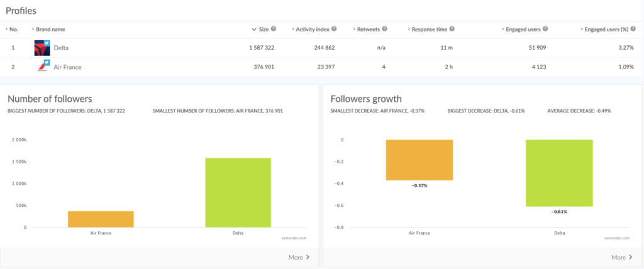
Task: Click the Retweets info question mark
Action: tap(384, 29)
